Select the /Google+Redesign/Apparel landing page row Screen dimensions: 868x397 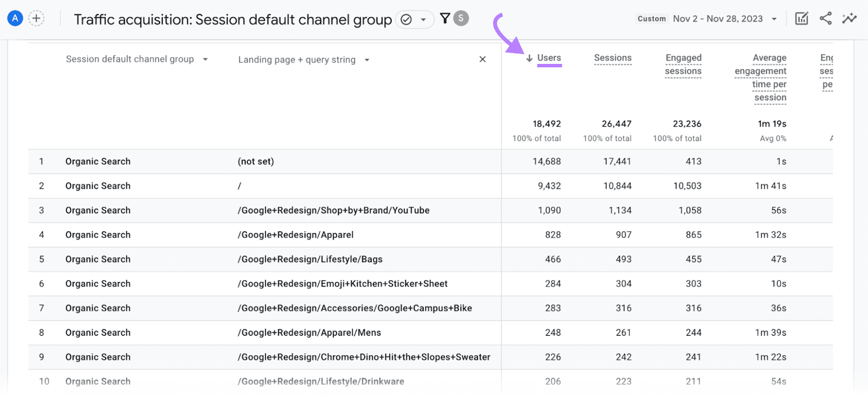pos(295,235)
